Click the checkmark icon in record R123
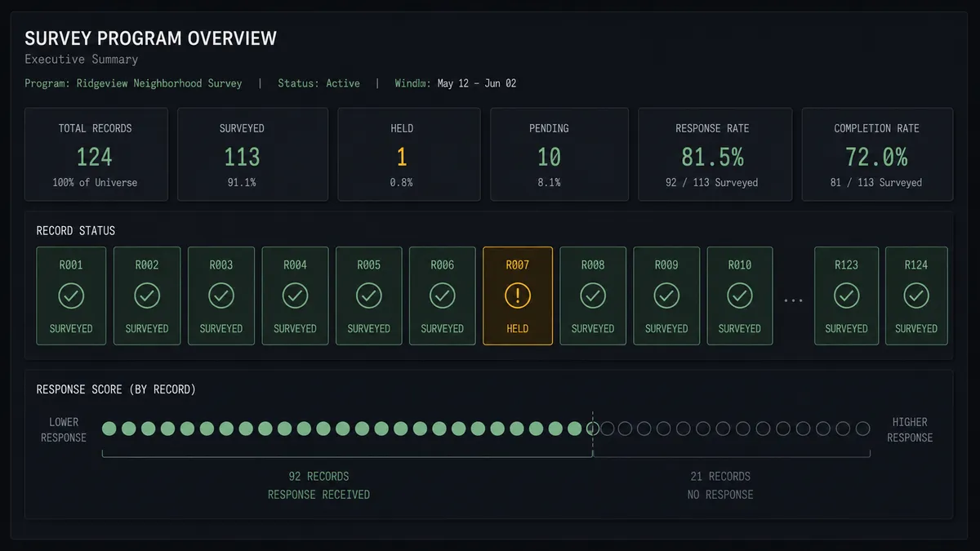The image size is (980, 551). pos(847,296)
